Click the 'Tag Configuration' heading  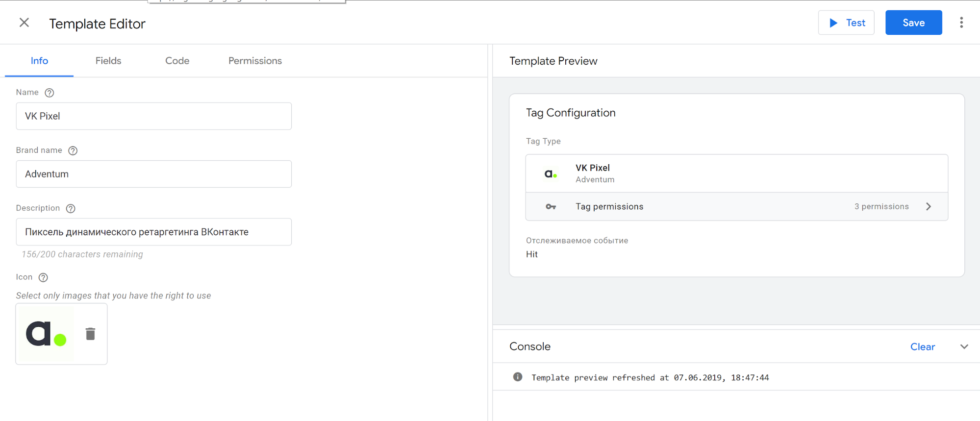point(571,113)
